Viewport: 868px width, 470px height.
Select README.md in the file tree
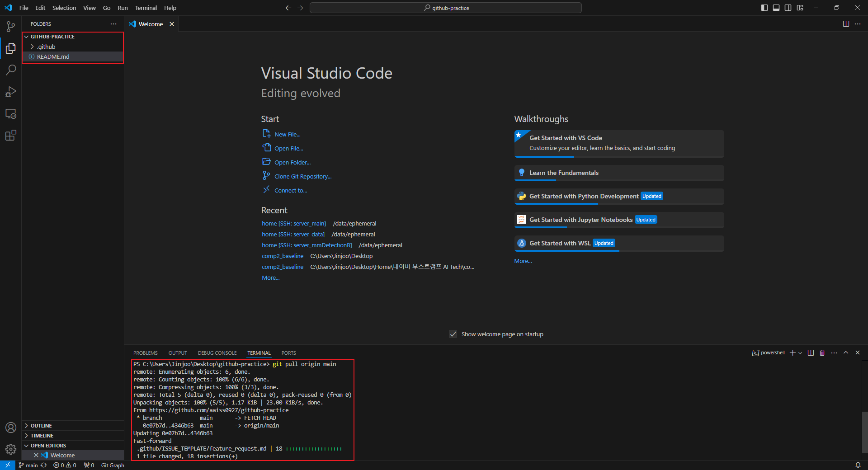(x=73, y=56)
